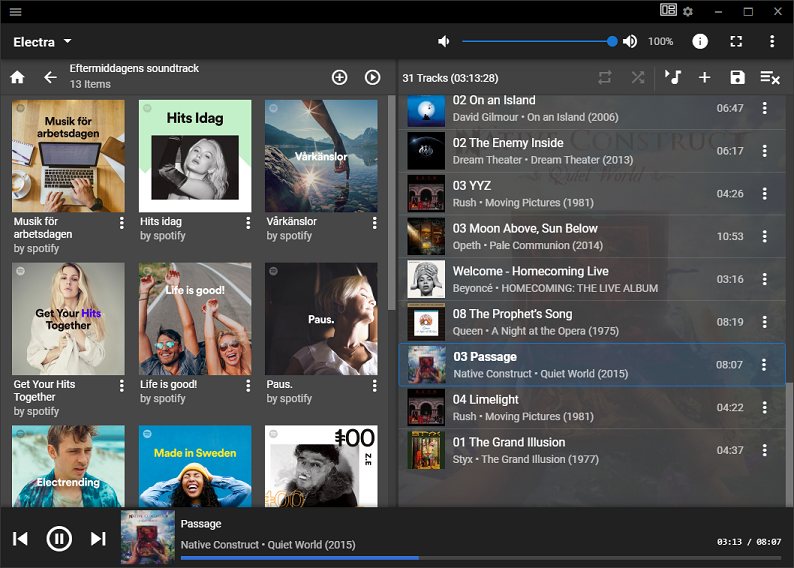Image resolution: width=794 pixels, height=568 pixels.
Task: Open Paus. playlist cover
Action: pos(321,319)
